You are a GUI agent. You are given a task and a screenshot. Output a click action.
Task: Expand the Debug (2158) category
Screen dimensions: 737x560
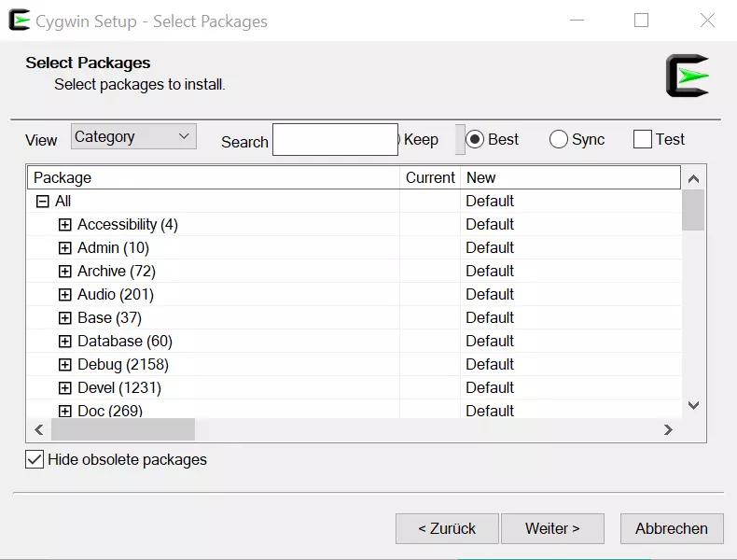(64, 364)
